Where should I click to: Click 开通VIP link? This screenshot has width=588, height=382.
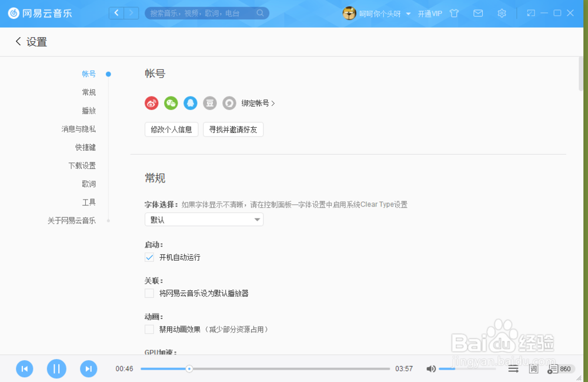pyautogui.click(x=430, y=14)
